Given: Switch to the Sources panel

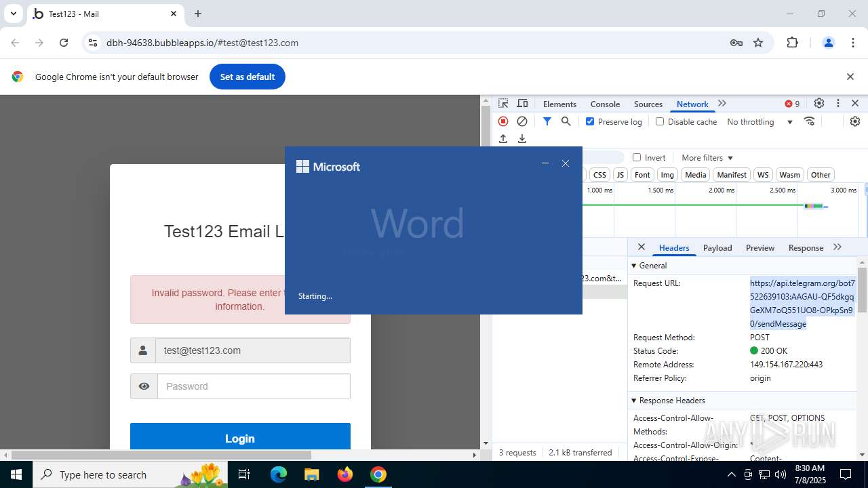Looking at the screenshot, I should click(x=648, y=104).
